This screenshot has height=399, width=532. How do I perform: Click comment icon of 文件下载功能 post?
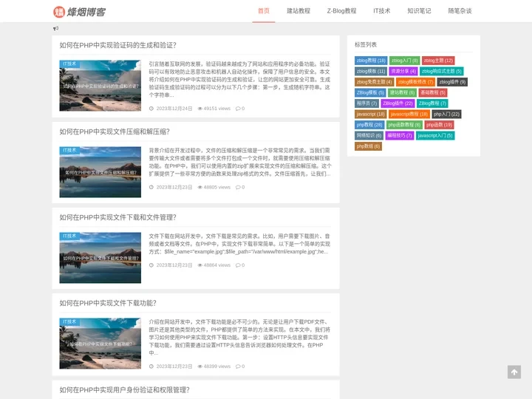pyautogui.click(x=238, y=366)
